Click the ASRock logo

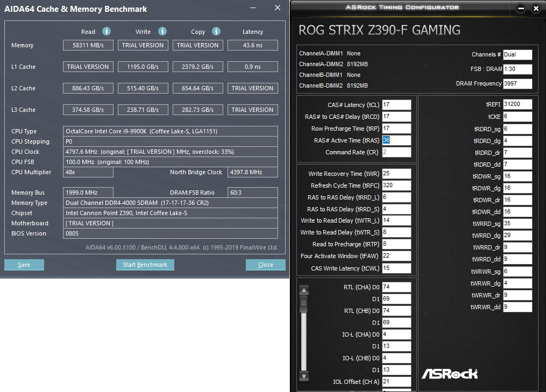450,374
